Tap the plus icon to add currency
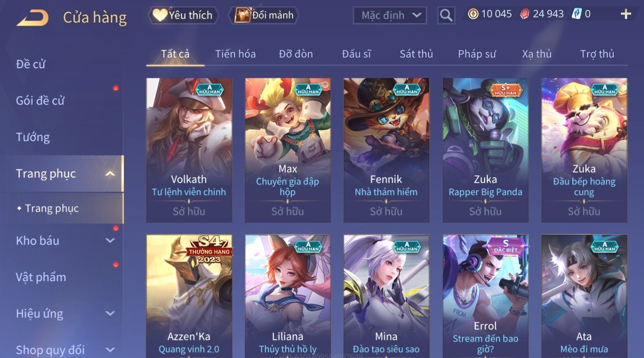The image size is (644, 358). tap(626, 15)
